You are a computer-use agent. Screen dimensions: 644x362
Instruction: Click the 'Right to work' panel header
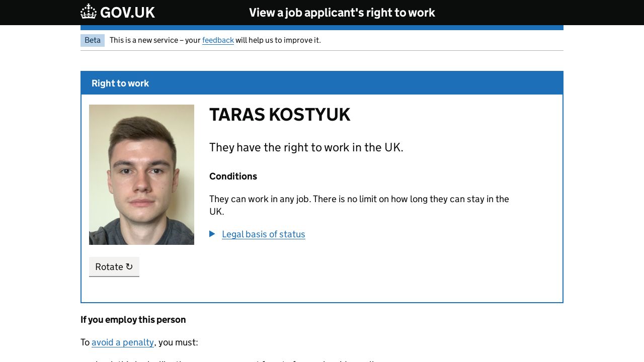point(120,83)
